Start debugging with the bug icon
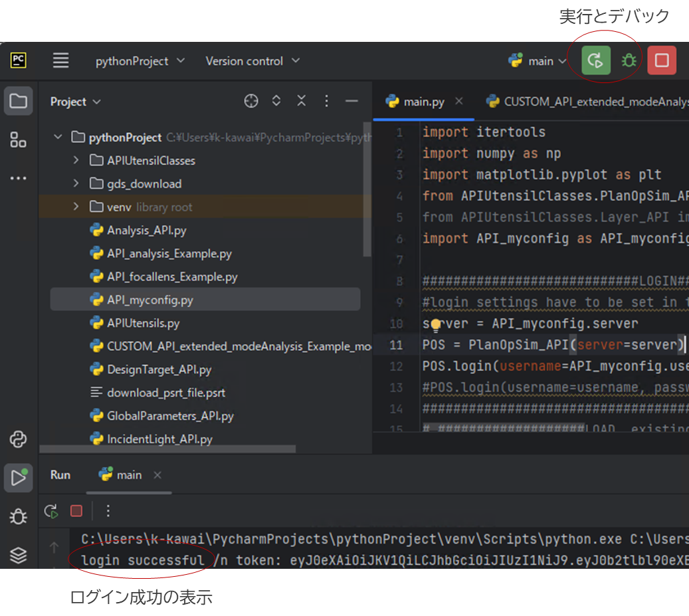This screenshot has width=689, height=616. coord(629,60)
